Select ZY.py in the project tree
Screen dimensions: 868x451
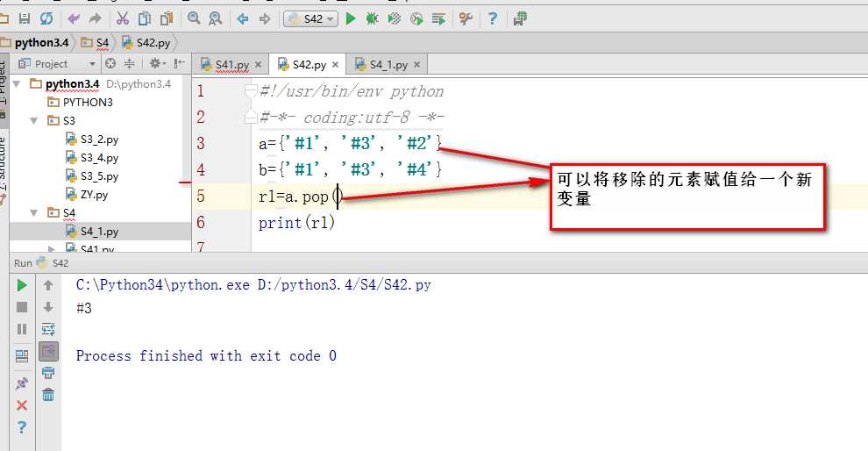[x=94, y=195]
